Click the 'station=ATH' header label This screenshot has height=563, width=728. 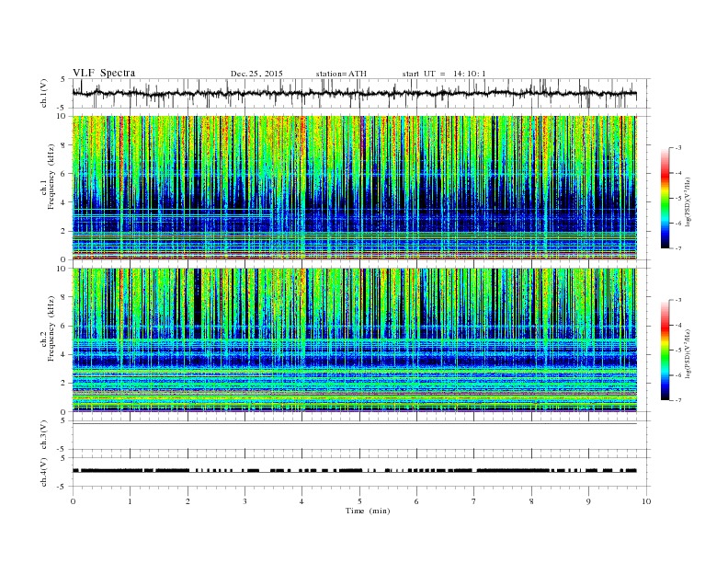click(341, 74)
